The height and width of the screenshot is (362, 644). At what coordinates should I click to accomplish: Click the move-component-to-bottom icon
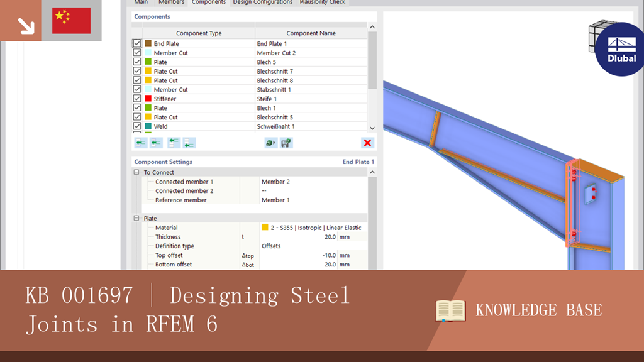pos(189,143)
